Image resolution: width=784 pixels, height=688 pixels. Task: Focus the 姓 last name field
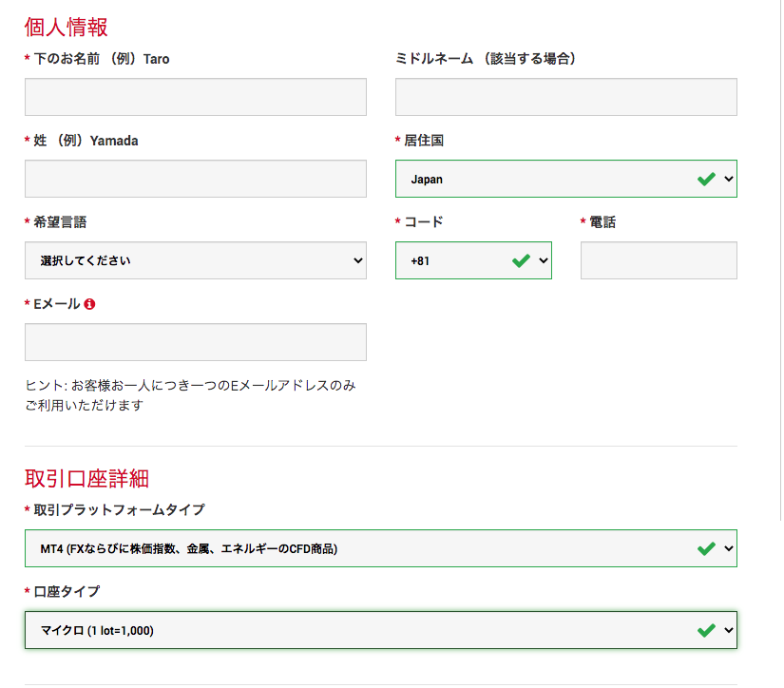[x=196, y=179]
